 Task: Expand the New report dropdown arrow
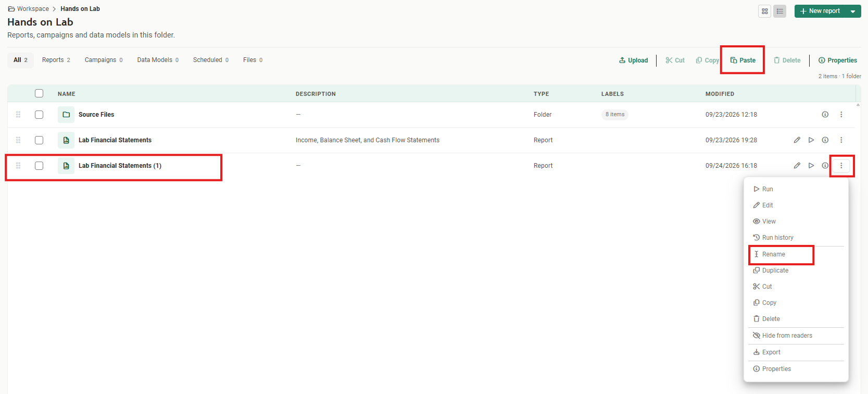coord(853,11)
